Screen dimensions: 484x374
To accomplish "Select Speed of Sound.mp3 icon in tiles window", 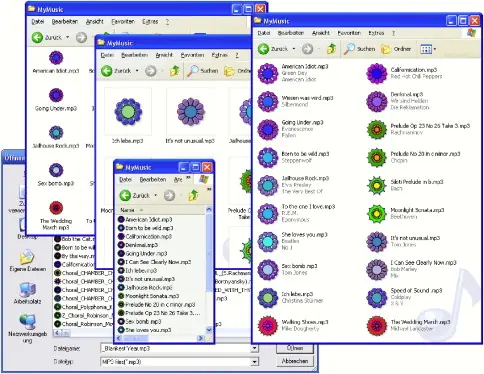I will pyautogui.click(x=377, y=297).
